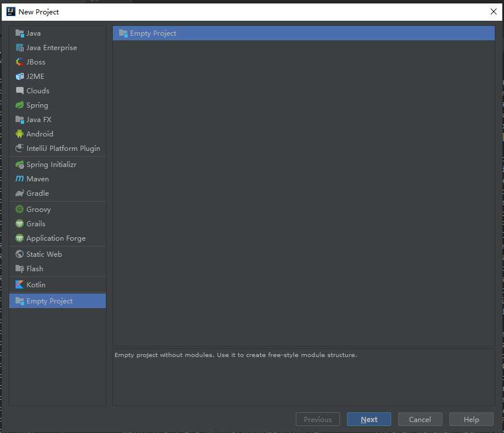
Task: Select the Gradle elephant icon
Action: (20, 193)
